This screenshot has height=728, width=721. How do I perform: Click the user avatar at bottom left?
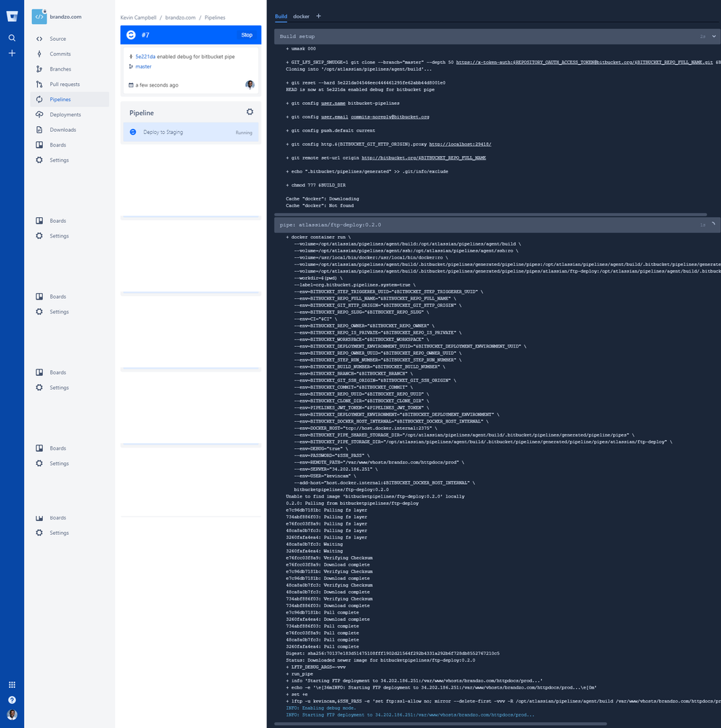click(x=12, y=715)
